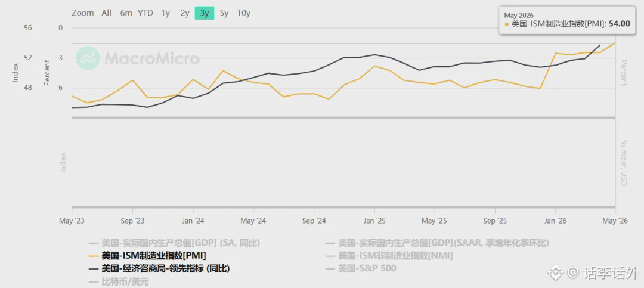This screenshot has height=288, width=644.
Task: Set chart range to 10y
Action: [243, 13]
